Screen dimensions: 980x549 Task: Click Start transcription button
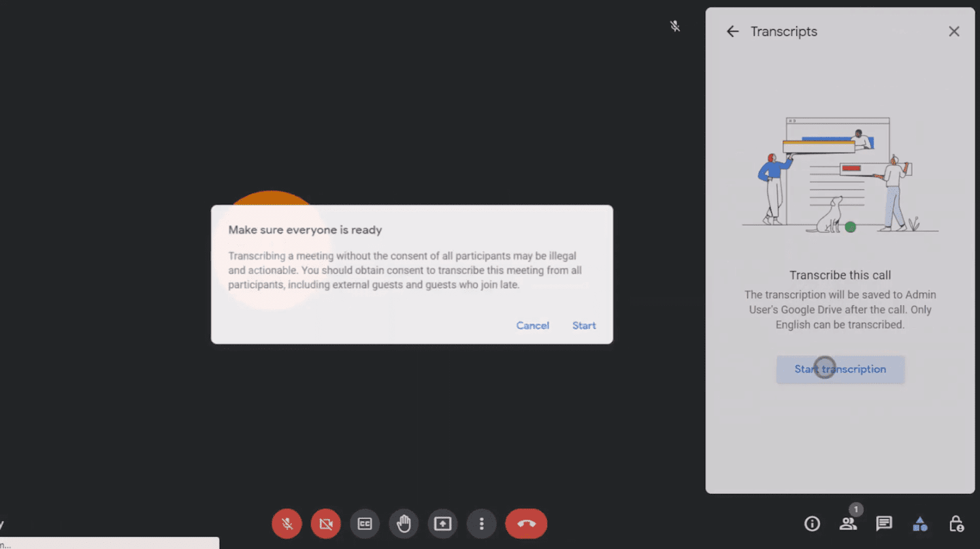tap(840, 369)
